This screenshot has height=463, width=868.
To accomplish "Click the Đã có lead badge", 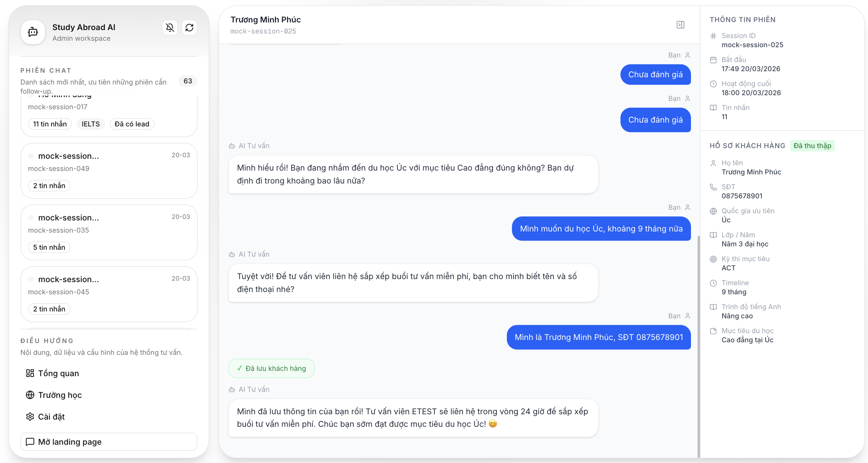I will [x=132, y=124].
